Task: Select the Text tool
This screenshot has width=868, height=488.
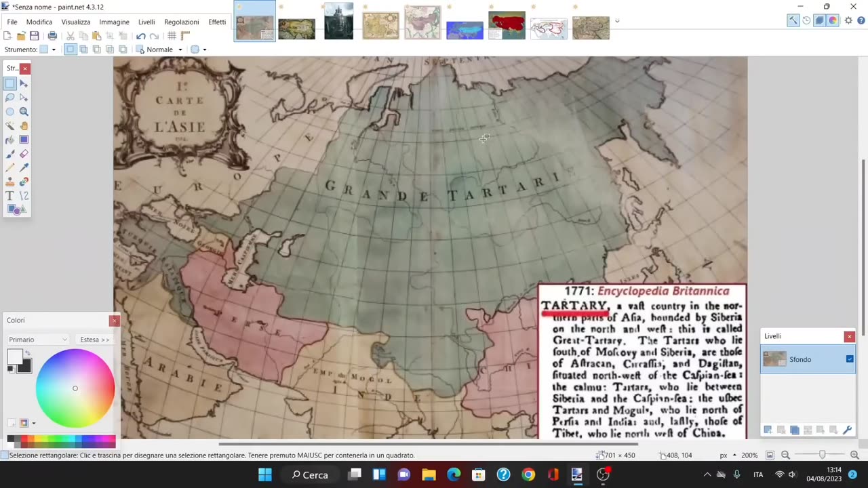Action: (x=10, y=196)
